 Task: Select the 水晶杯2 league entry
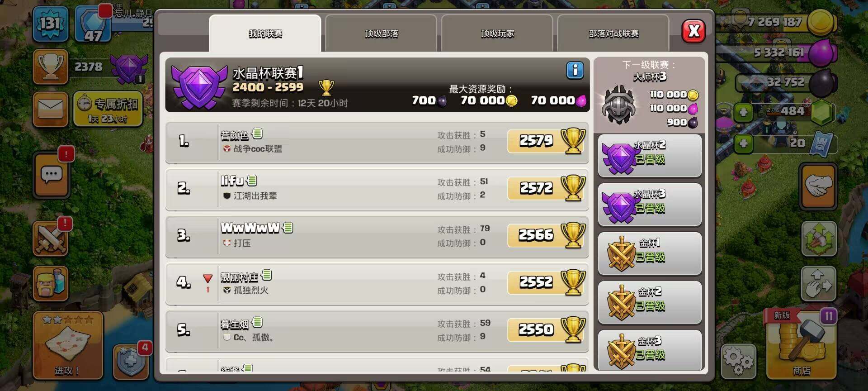coord(650,156)
